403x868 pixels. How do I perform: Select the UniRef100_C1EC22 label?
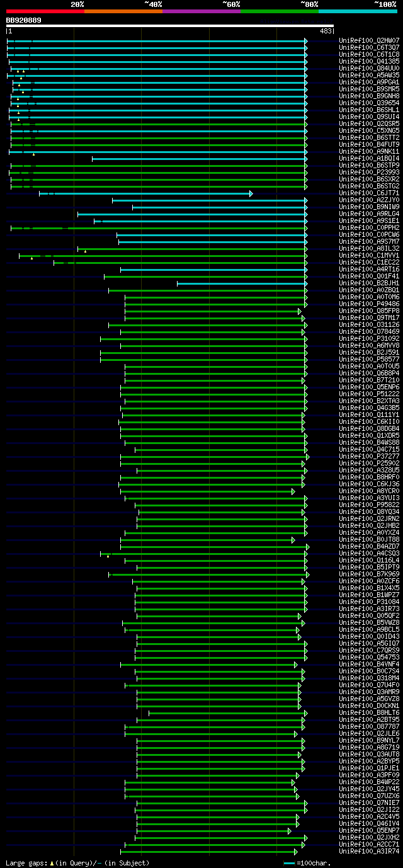click(369, 262)
